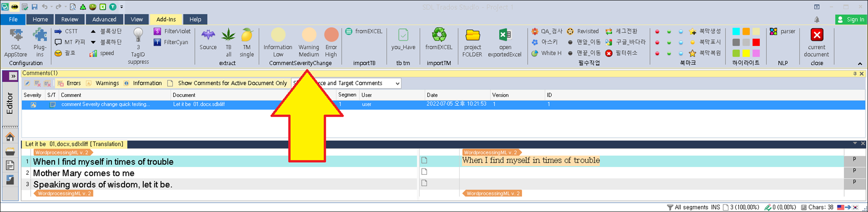Click the All segments filter in status bar
This screenshot has height=212, width=868.
(x=689, y=207)
